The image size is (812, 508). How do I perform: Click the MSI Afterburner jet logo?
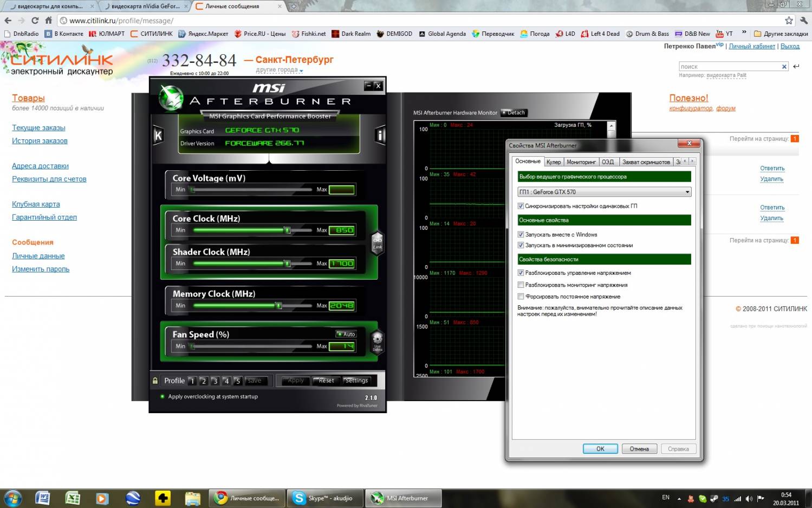pos(171,98)
